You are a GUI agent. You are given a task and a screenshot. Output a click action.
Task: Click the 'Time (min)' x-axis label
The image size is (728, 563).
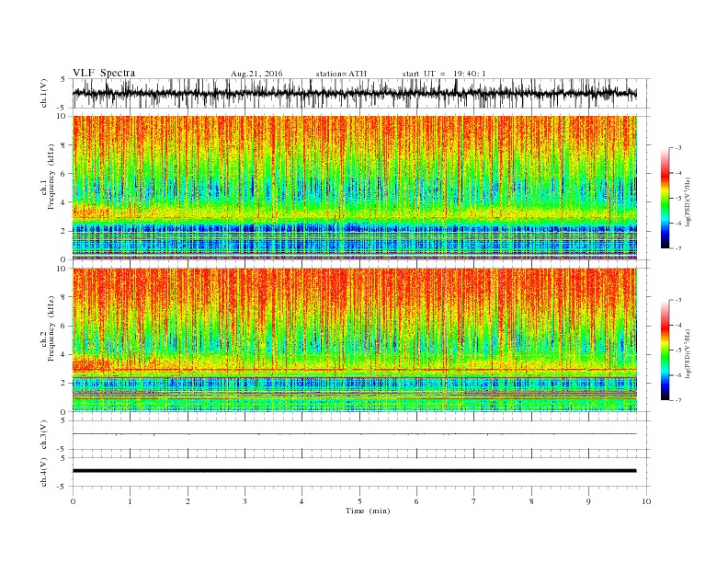pos(368,511)
